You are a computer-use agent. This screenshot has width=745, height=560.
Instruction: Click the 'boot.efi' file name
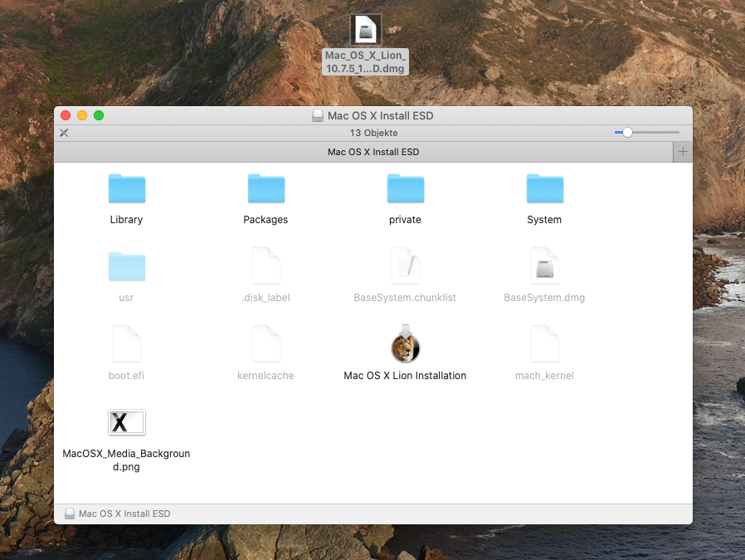pyautogui.click(x=126, y=375)
